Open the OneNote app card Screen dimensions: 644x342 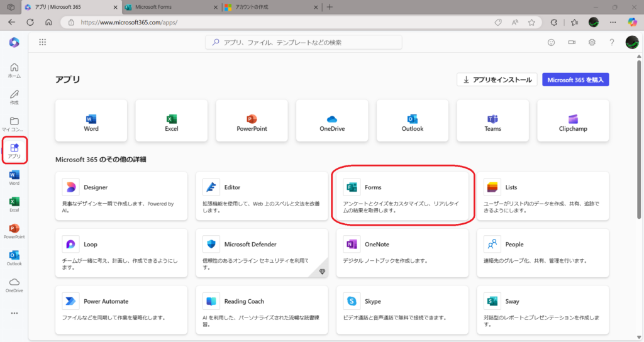coord(402,253)
